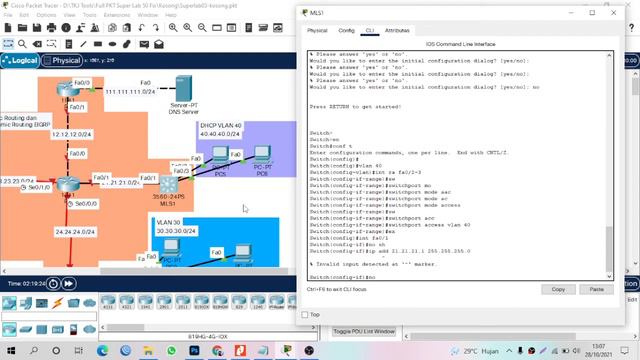Screen dimensions: 640x360
Task: Open the Network Information icon
Action: 66,28
